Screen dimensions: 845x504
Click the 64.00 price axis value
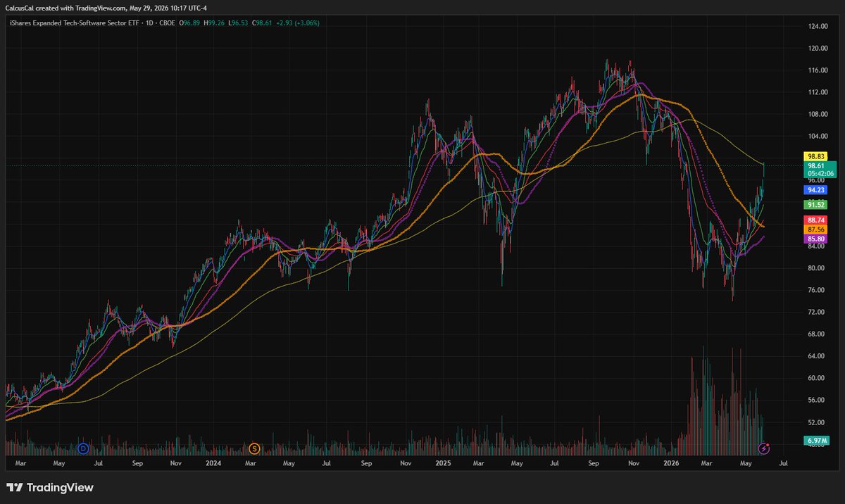818,356
